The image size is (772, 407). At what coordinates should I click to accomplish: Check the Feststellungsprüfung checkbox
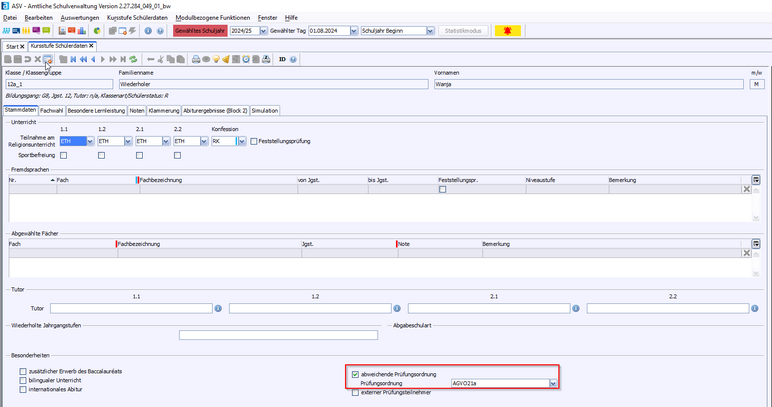point(254,141)
